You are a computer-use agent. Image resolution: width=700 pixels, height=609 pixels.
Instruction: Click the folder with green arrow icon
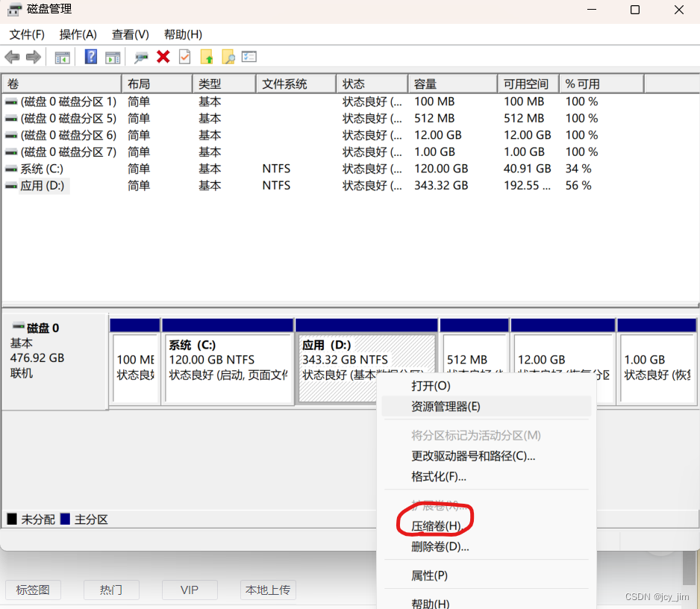tap(207, 57)
